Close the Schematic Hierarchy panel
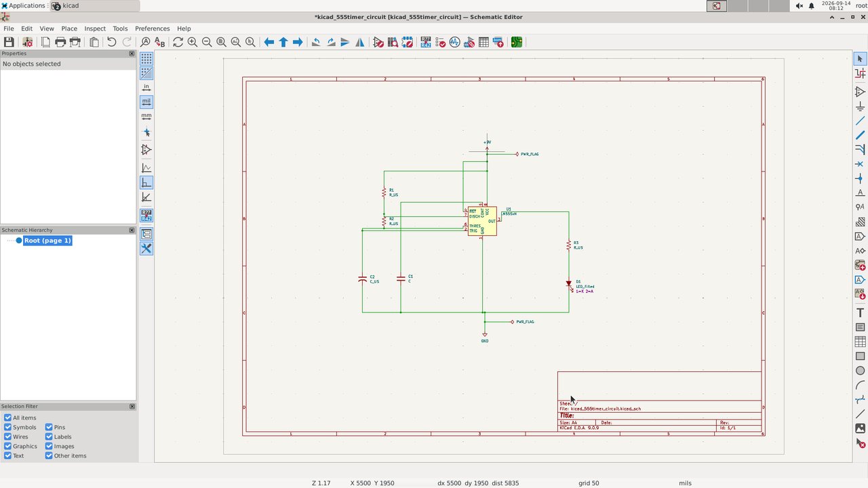 (132, 230)
